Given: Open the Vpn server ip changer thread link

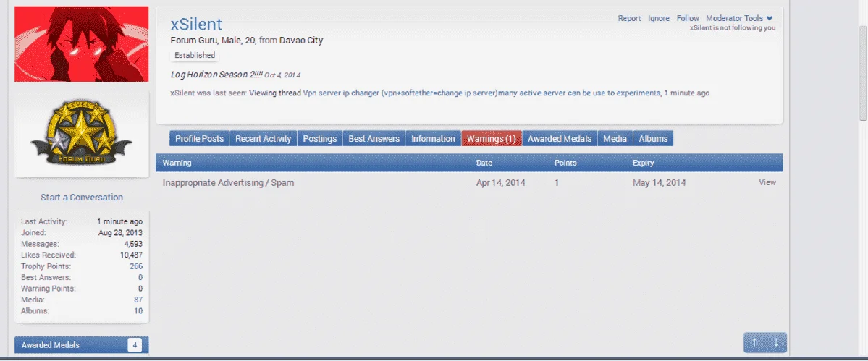Looking at the screenshot, I should coord(481,93).
